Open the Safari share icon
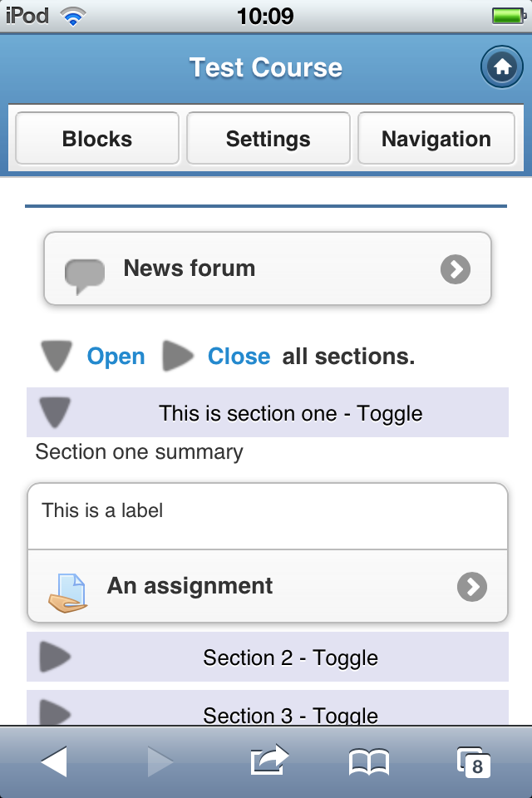Image resolution: width=532 pixels, height=798 pixels. (269, 760)
